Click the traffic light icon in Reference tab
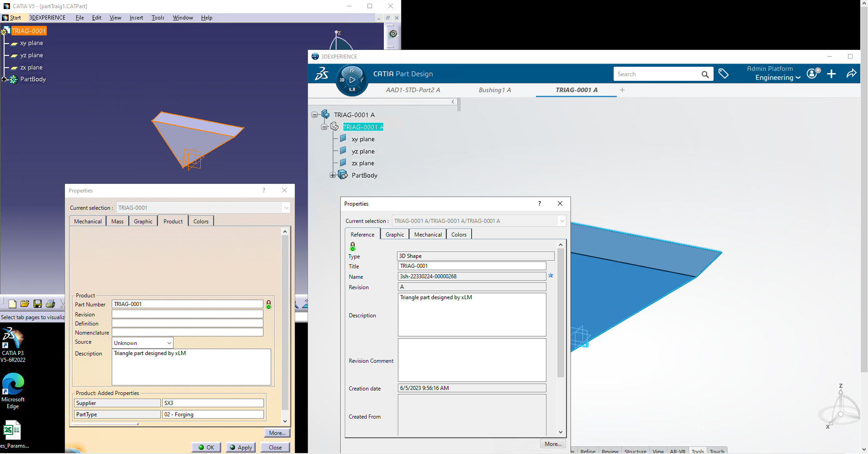Screen dimensions: 868x454 pos(352,247)
